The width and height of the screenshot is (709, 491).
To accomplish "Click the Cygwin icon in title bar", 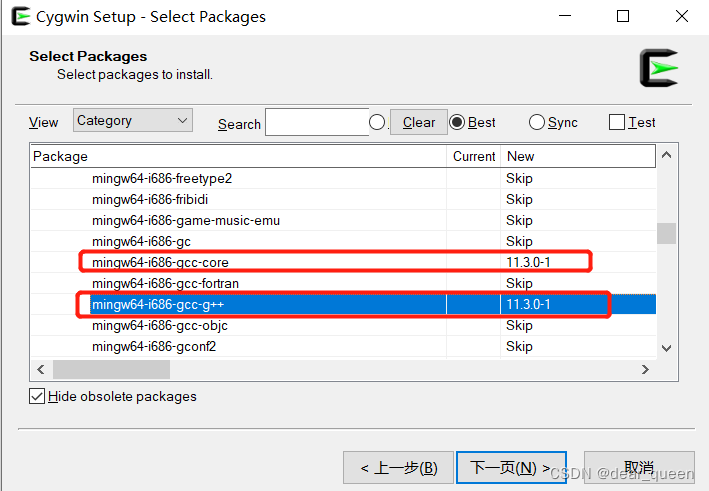I will [20, 17].
